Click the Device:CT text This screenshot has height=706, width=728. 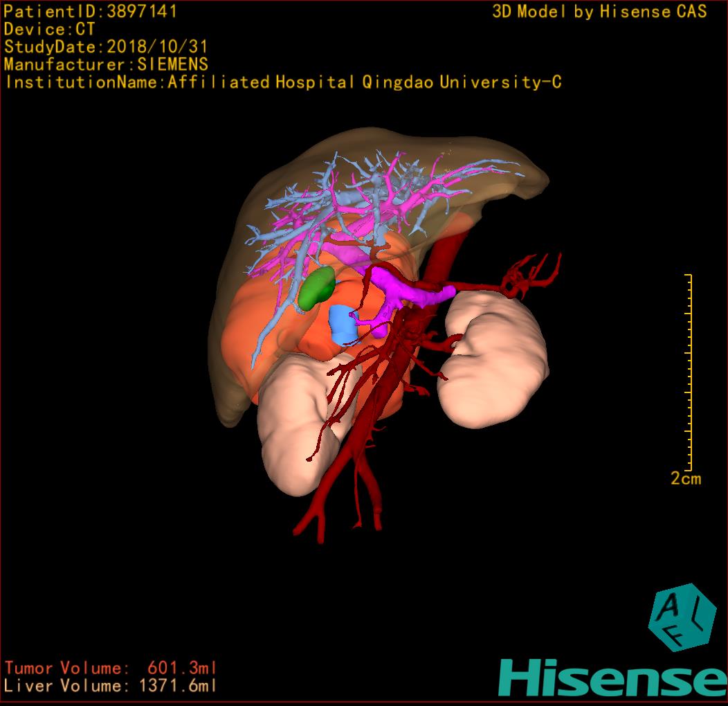49,29
